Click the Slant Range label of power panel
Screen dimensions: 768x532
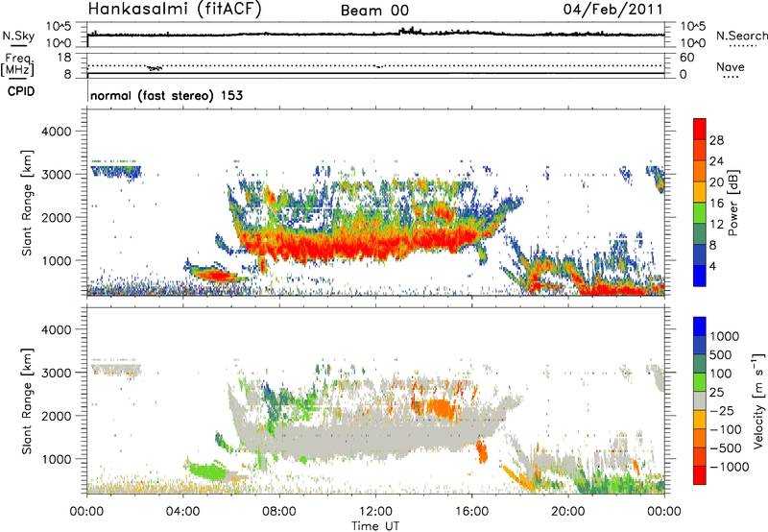click(x=27, y=203)
